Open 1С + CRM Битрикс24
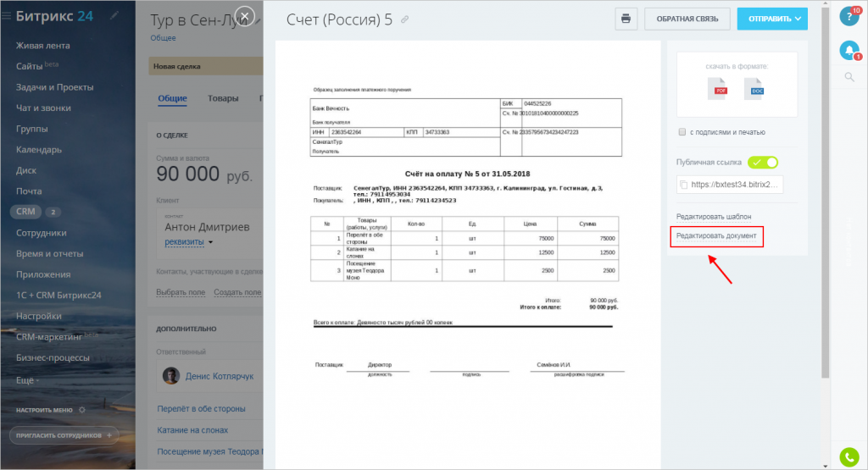The height and width of the screenshot is (470, 868). (58, 295)
